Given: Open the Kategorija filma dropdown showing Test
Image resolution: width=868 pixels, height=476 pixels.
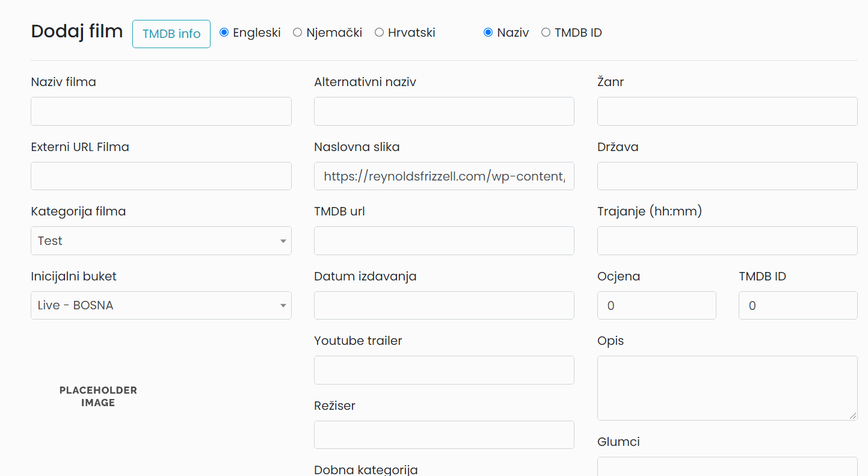Looking at the screenshot, I should coord(161,241).
